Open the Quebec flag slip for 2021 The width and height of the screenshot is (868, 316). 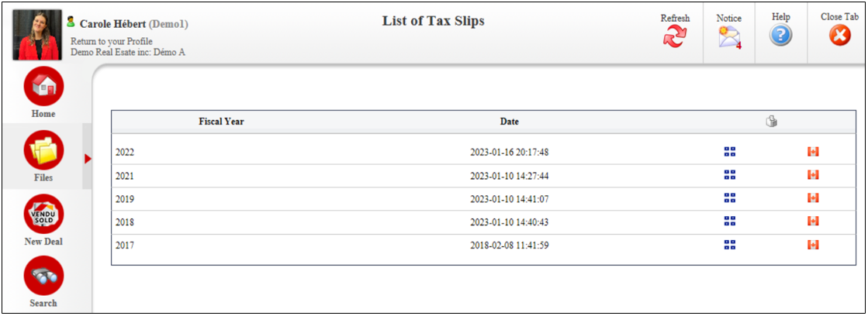click(x=730, y=175)
